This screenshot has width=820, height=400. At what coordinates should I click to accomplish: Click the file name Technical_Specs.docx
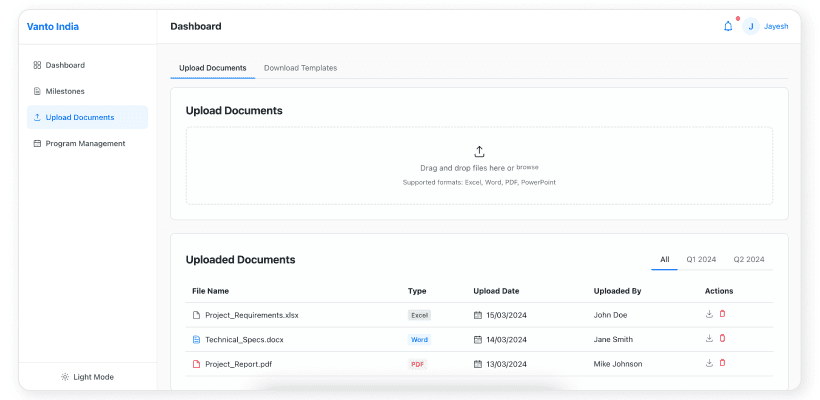click(244, 339)
